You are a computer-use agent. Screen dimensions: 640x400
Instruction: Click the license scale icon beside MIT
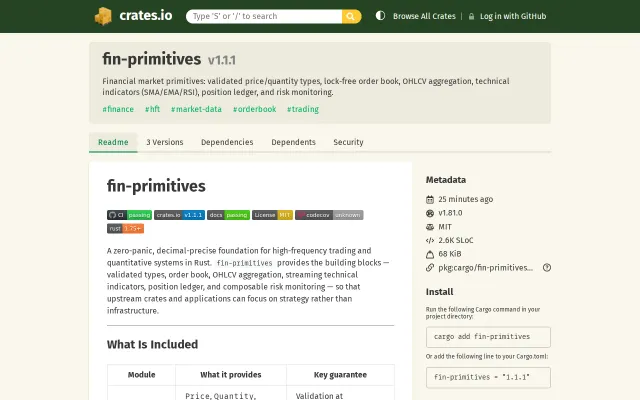pos(430,227)
